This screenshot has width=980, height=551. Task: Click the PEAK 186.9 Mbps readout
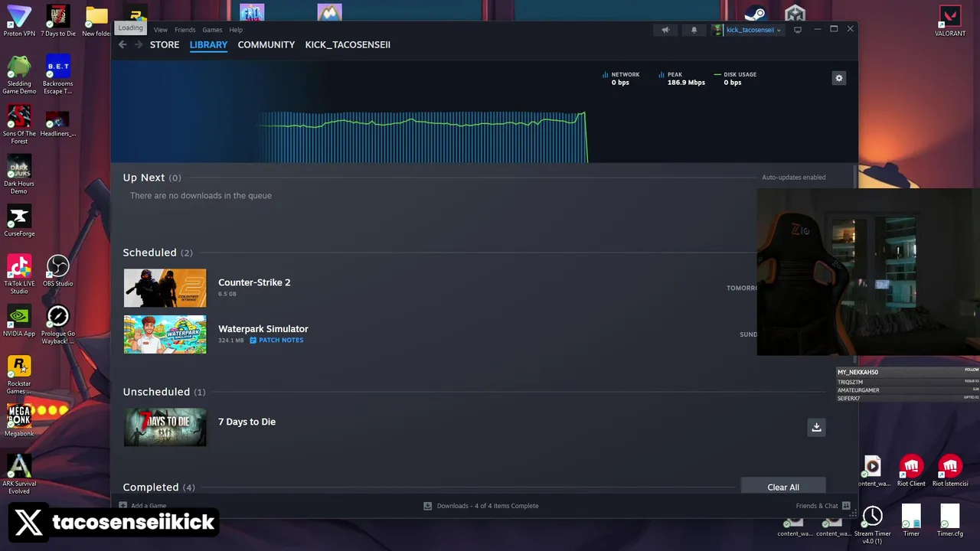(681, 78)
